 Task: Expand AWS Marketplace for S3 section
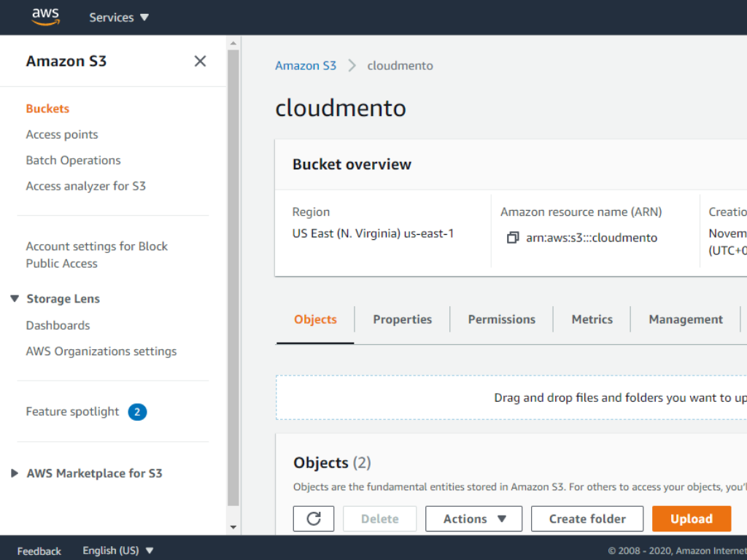pyautogui.click(x=15, y=473)
